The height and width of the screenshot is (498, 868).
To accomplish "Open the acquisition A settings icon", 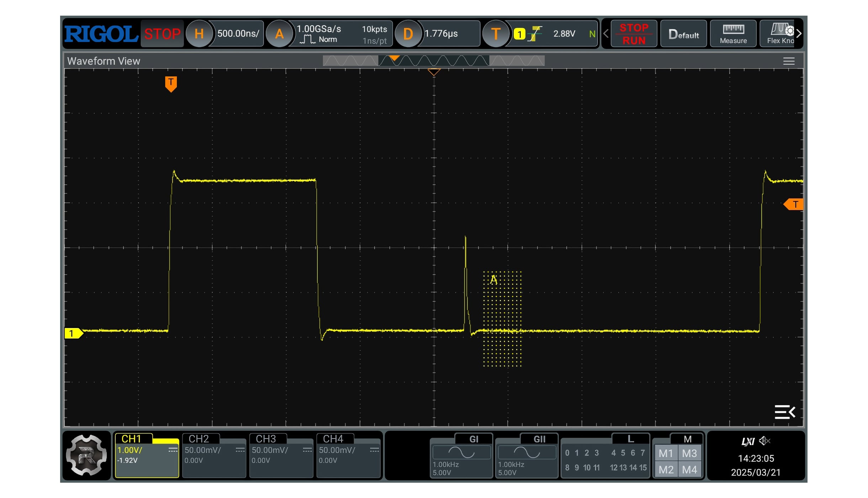I will point(279,34).
